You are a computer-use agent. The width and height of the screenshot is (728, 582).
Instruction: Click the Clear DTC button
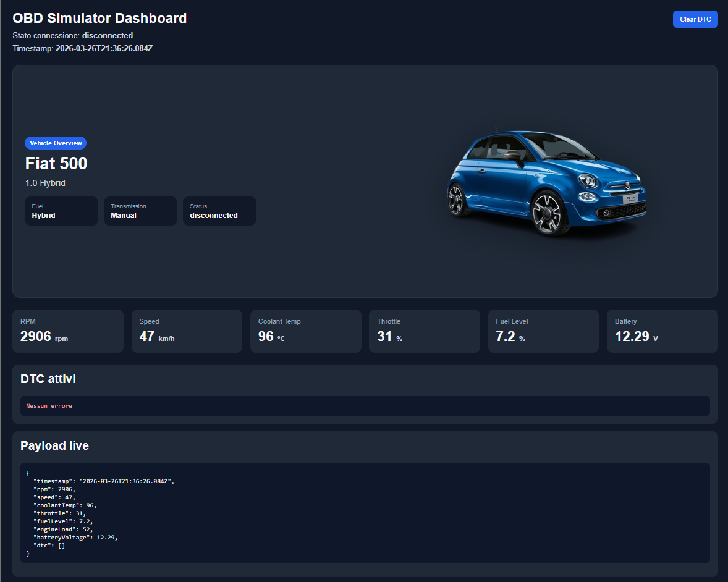pos(695,19)
